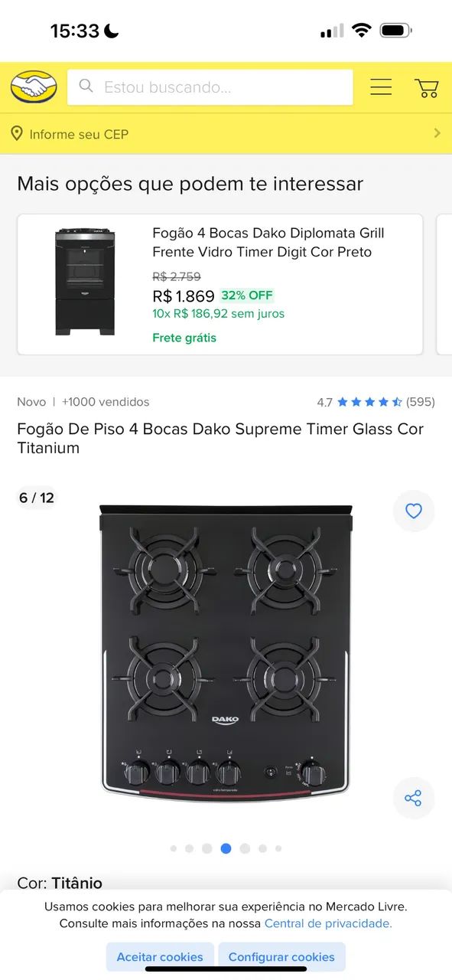Open the hamburger navigation menu
Screen dimensions: 452x980
380,87
